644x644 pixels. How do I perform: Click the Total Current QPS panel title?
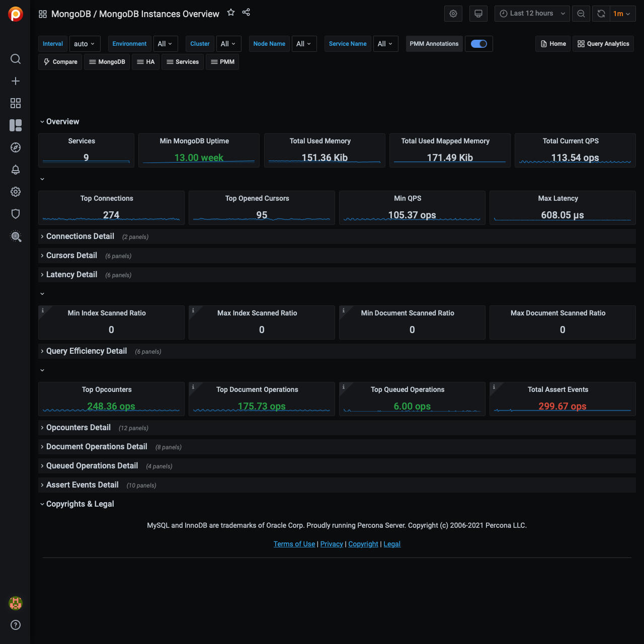[570, 141]
